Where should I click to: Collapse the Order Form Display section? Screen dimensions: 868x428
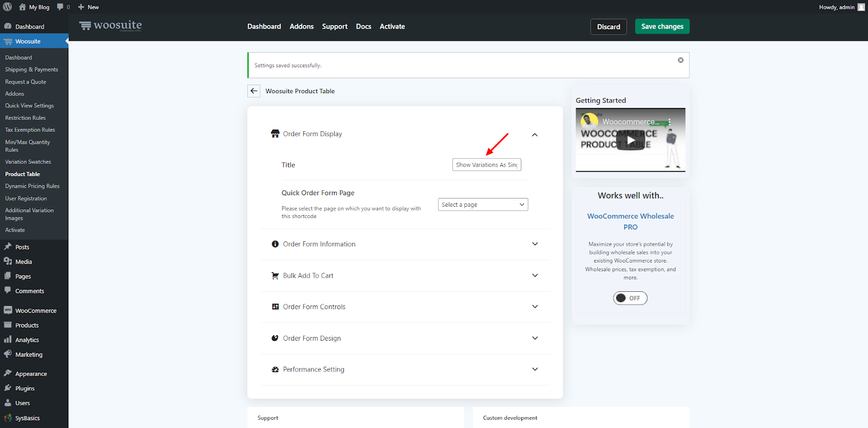point(534,135)
